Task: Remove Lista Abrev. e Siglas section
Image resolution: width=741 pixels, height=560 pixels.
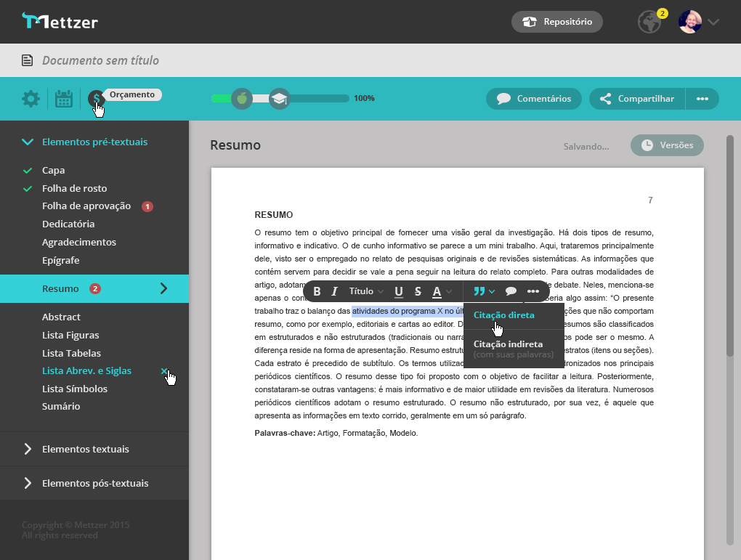Action: (x=164, y=371)
